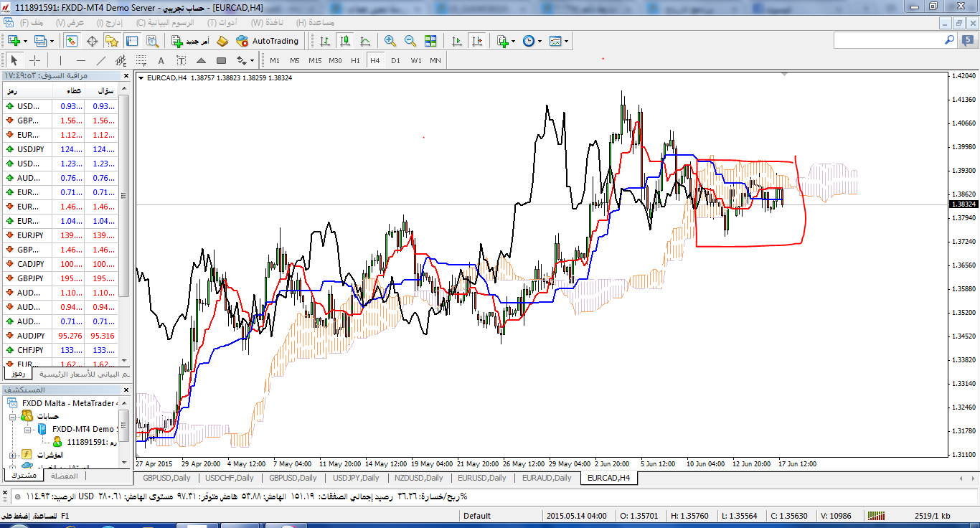
Task: Open the المفضلة tab in Navigator
Action: 64,476
